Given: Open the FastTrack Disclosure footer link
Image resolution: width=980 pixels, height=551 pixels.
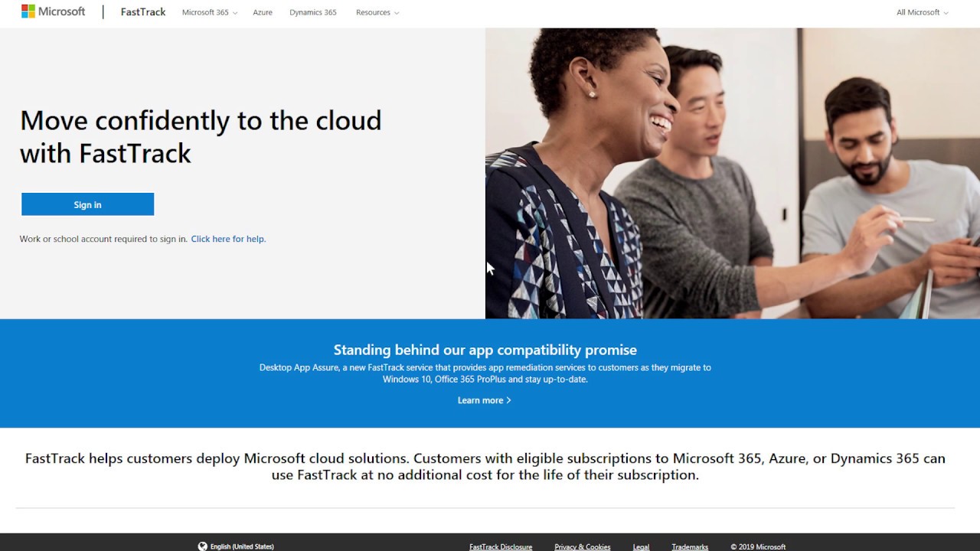Looking at the screenshot, I should pyautogui.click(x=501, y=547).
